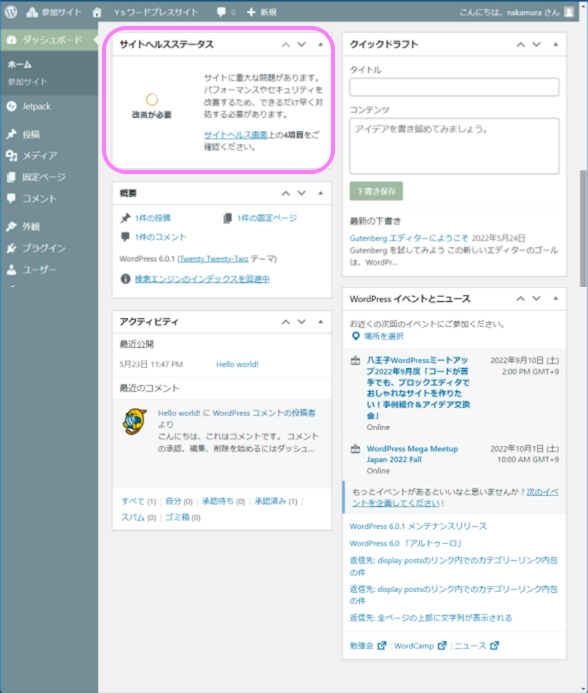This screenshot has width=588, height=693.
Task: Click the plus 新規 icon
Action: 251,12
